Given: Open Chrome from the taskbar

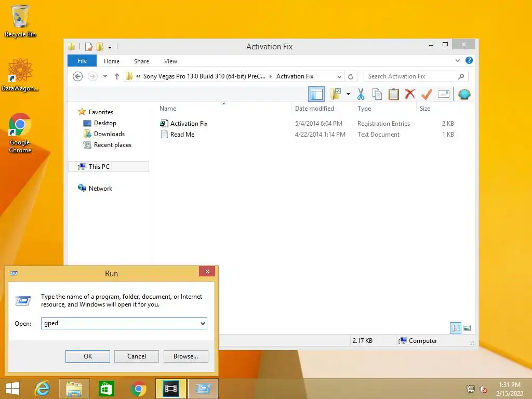Looking at the screenshot, I should [x=138, y=389].
